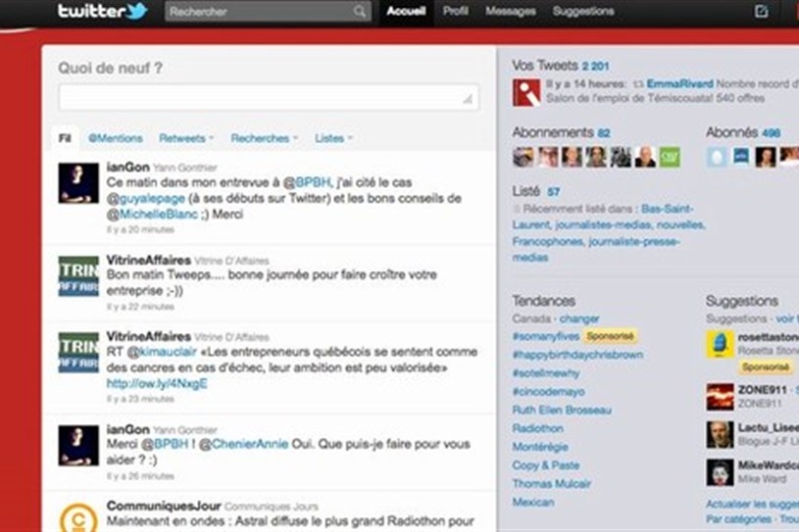799x532 pixels.
Task: Change the Tendances location via changer
Action: (x=578, y=318)
